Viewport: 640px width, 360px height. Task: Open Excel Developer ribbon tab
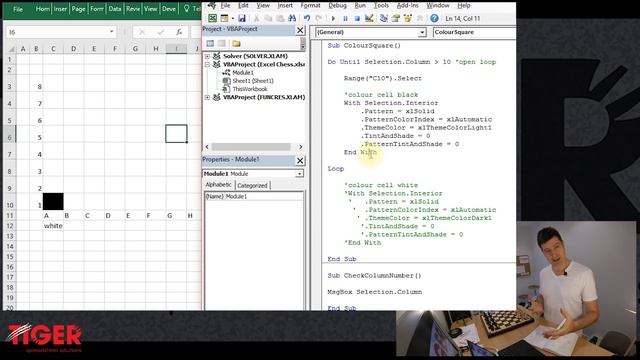click(169, 9)
